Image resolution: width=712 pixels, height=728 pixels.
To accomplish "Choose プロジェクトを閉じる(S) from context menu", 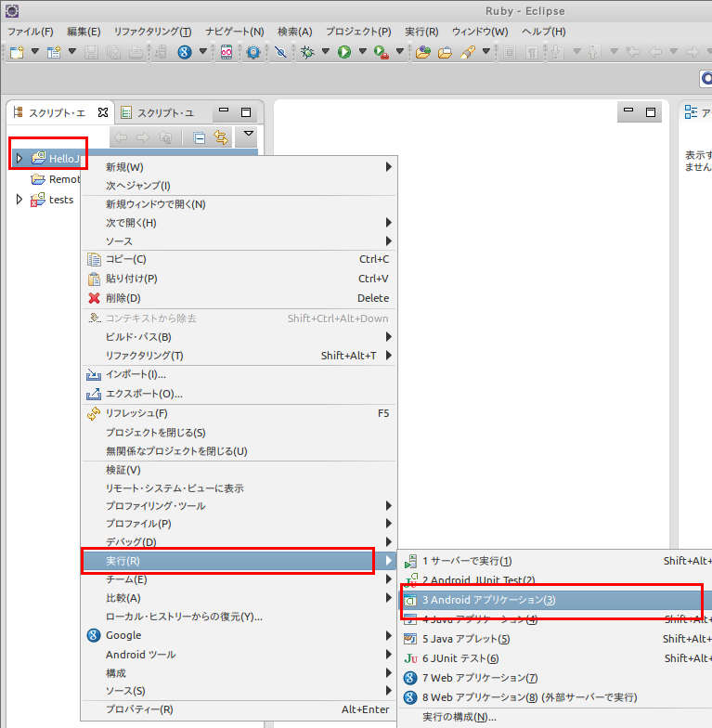I will (x=239, y=433).
